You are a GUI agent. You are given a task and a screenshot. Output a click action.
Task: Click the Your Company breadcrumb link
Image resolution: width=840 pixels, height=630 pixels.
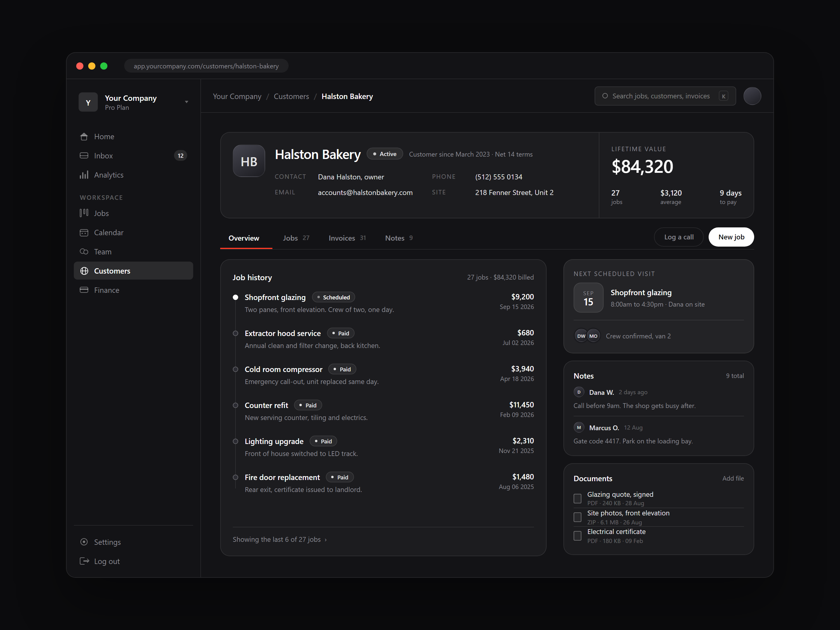[237, 97]
